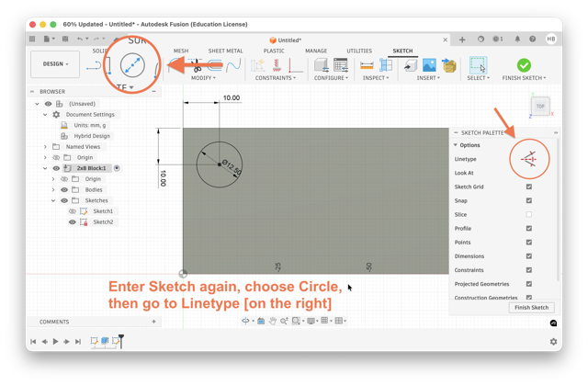588x385 pixels.
Task: Switch to the UTILITIES tab
Action: click(x=359, y=51)
